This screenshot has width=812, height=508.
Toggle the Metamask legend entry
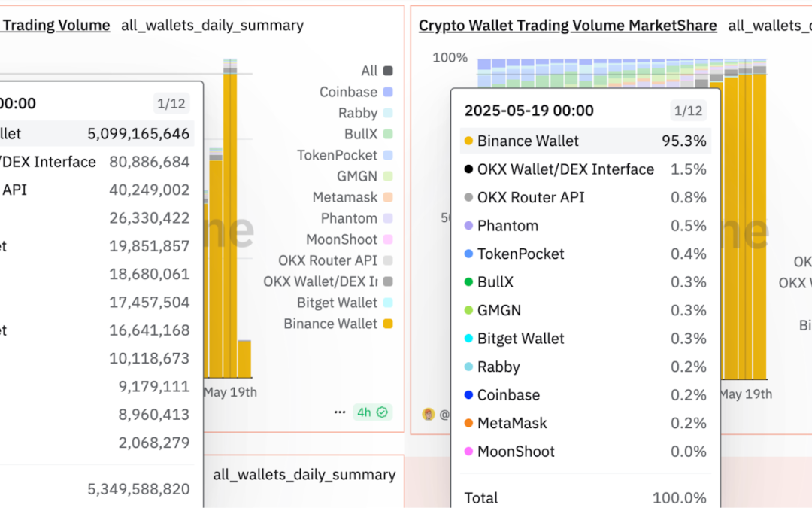pyautogui.click(x=353, y=197)
